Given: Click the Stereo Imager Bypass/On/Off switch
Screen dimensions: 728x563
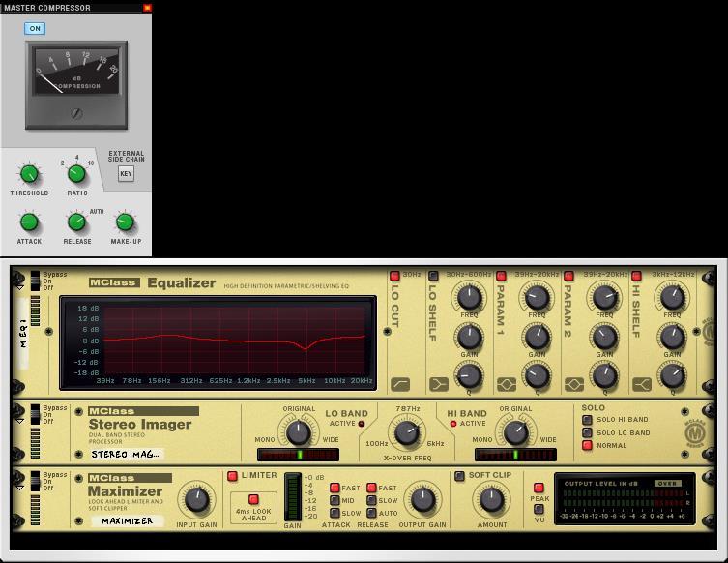Looking at the screenshot, I should [x=35, y=414].
